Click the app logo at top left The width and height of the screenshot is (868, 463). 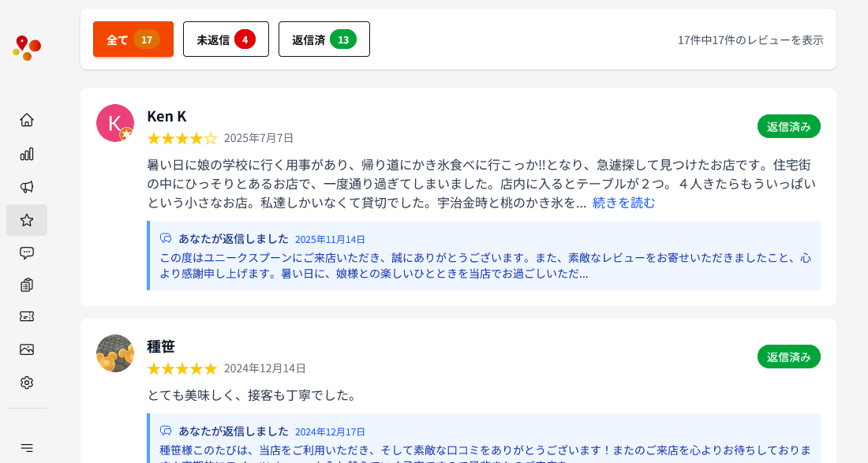[x=27, y=48]
